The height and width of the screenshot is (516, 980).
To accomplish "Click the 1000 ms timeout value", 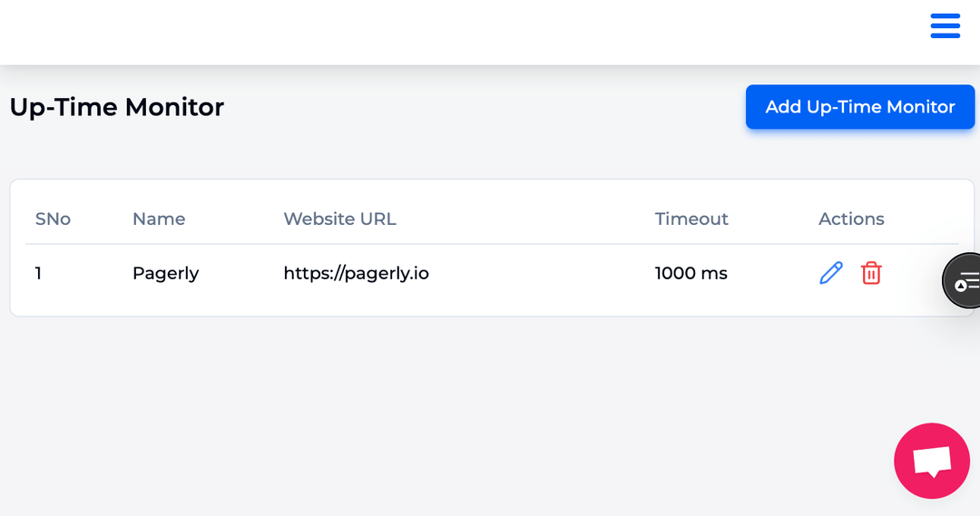I will coord(691,273).
